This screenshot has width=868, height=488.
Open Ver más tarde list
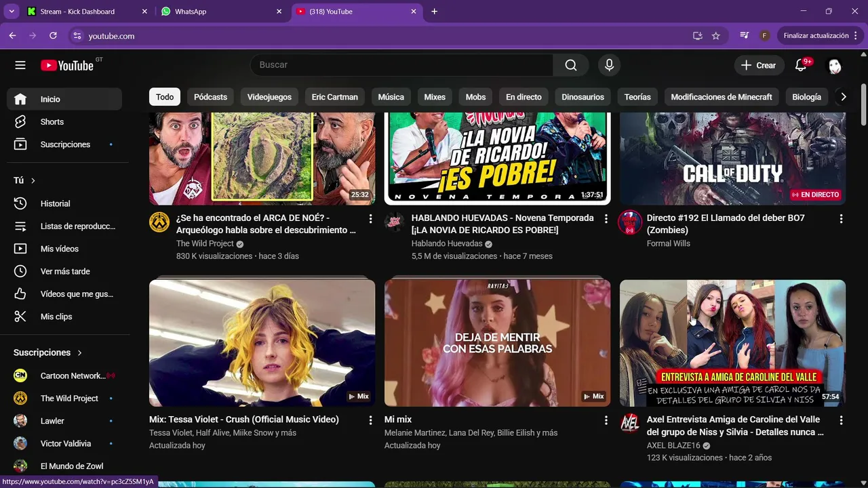click(64, 271)
